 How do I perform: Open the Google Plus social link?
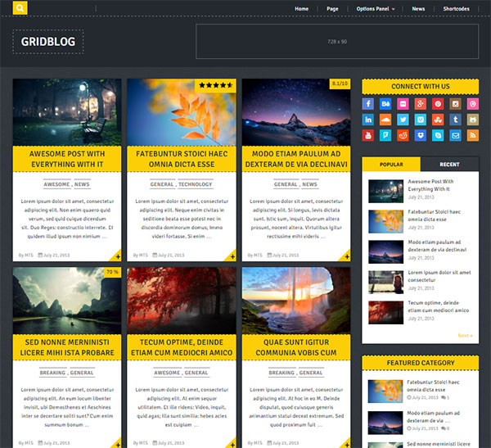(x=421, y=104)
